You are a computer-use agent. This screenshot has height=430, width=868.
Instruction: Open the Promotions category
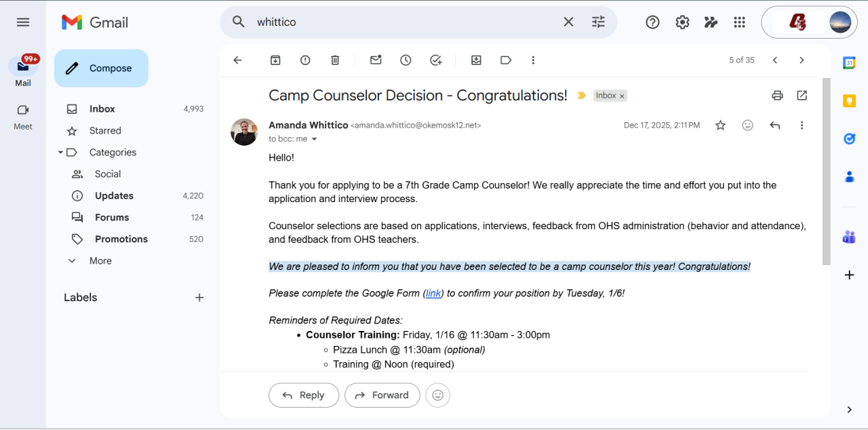[121, 239]
